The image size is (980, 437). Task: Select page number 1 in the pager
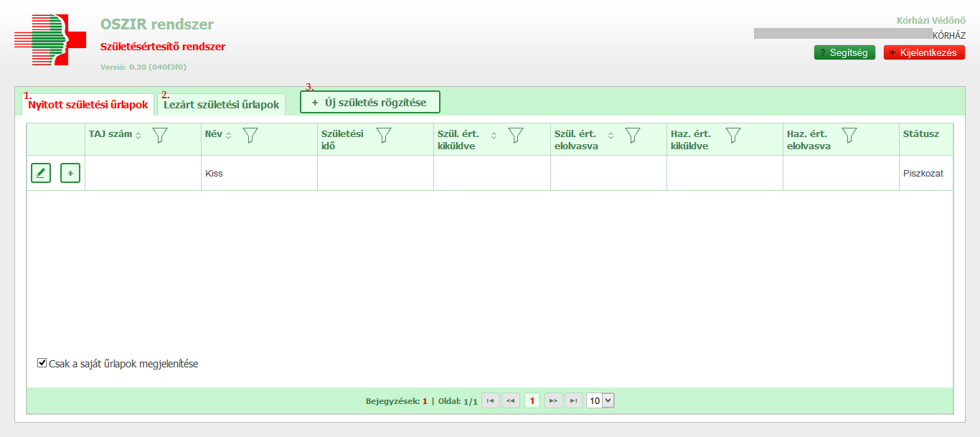tap(532, 401)
